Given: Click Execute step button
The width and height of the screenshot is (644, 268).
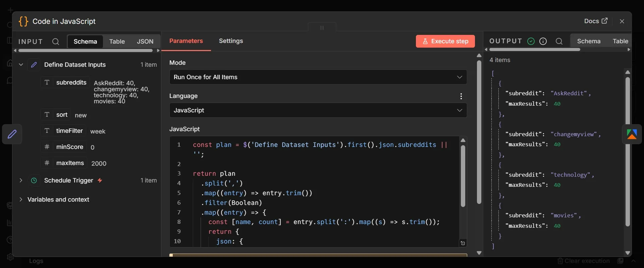Looking at the screenshot, I should pos(445,41).
